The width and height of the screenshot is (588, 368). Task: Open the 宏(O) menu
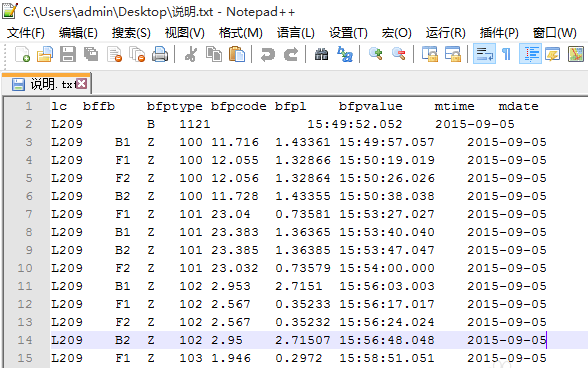click(x=396, y=33)
